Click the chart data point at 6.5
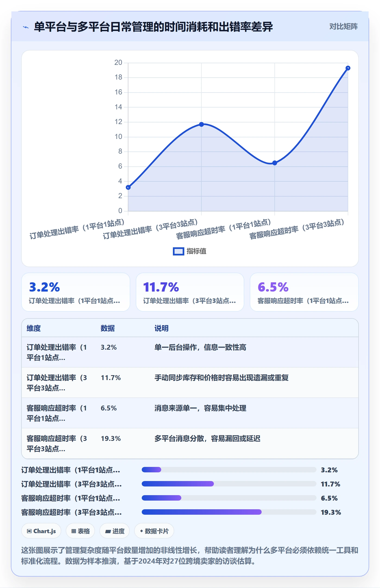 coord(275,163)
